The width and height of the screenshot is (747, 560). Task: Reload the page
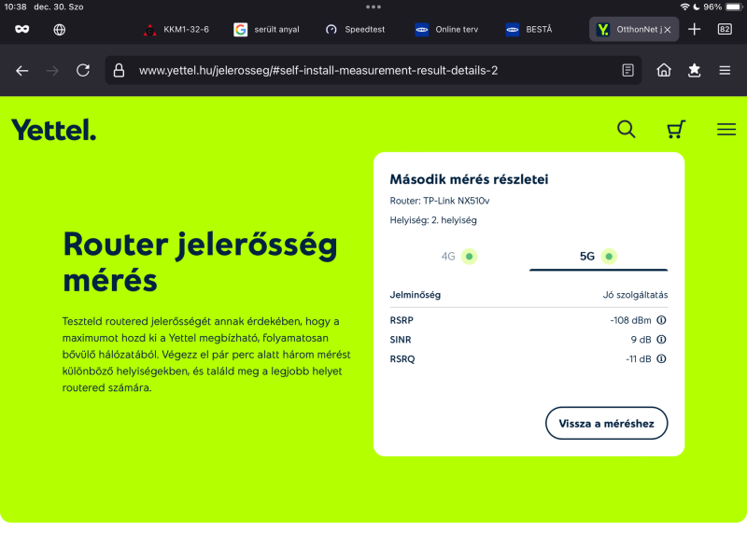coord(83,71)
